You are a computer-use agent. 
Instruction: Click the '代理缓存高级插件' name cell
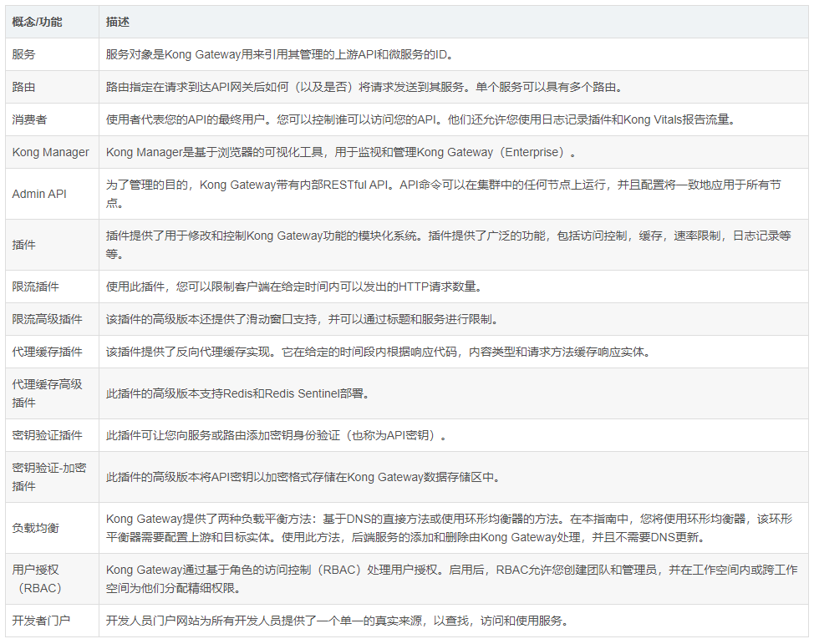pos(52,393)
